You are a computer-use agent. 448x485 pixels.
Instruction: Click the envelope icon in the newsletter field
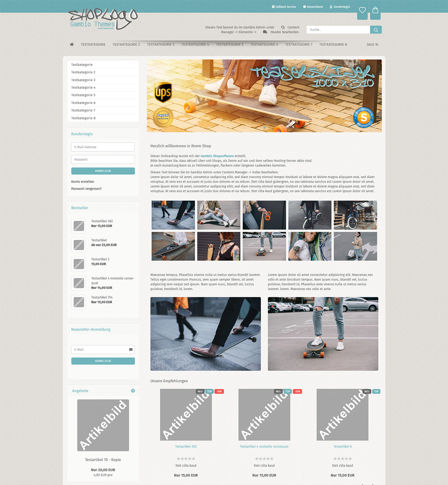[x=131, y=350]
